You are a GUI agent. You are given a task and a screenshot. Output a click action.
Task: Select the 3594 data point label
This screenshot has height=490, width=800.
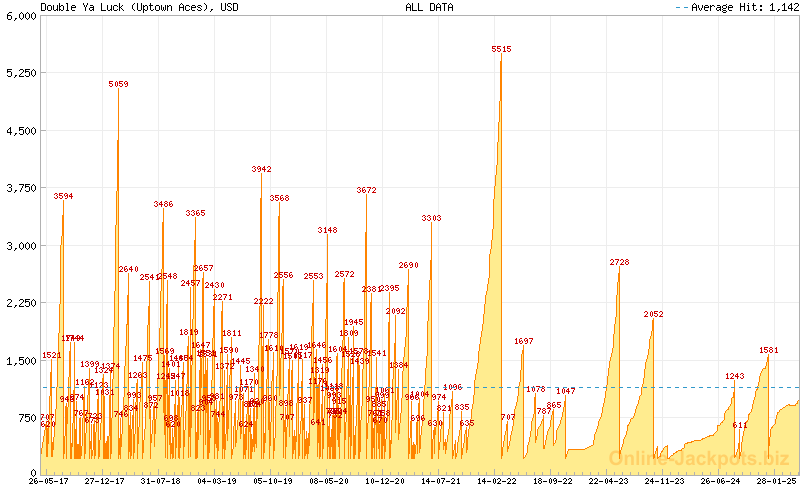[x=63, y=196]
